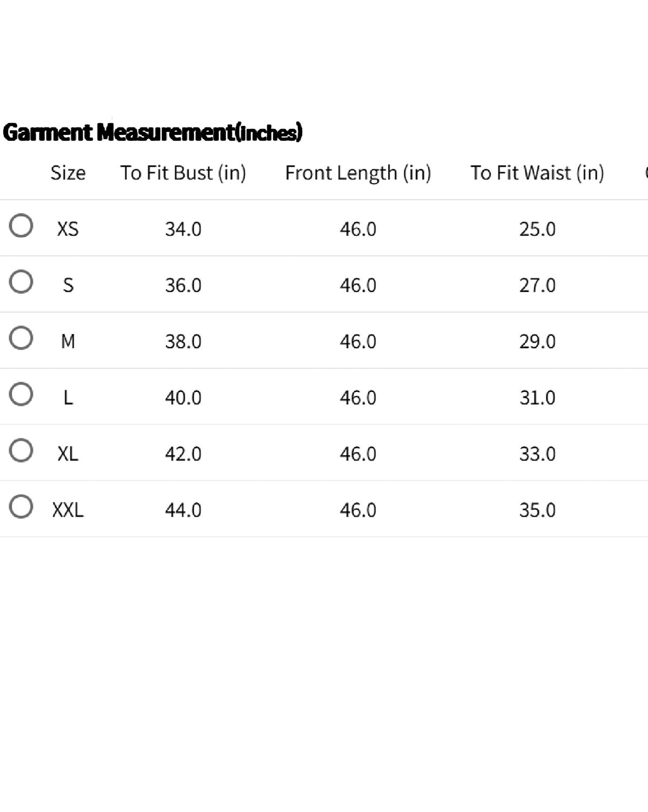Click the Size column header

coord(68,173)
